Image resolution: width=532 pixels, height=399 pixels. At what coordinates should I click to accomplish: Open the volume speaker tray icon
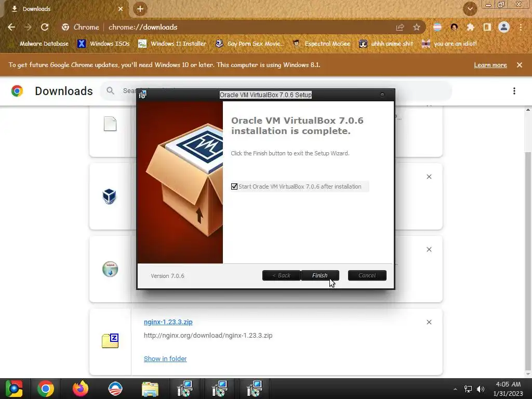[481, 389]
